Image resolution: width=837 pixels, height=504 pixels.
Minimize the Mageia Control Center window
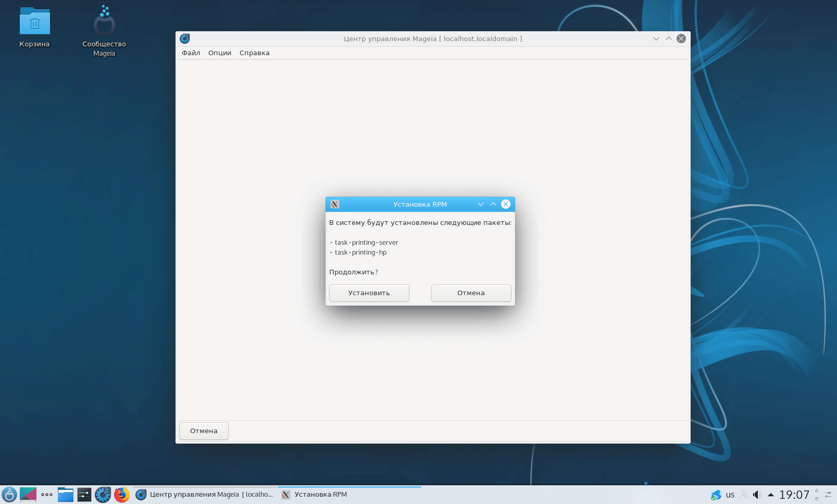tap(656, 39)
